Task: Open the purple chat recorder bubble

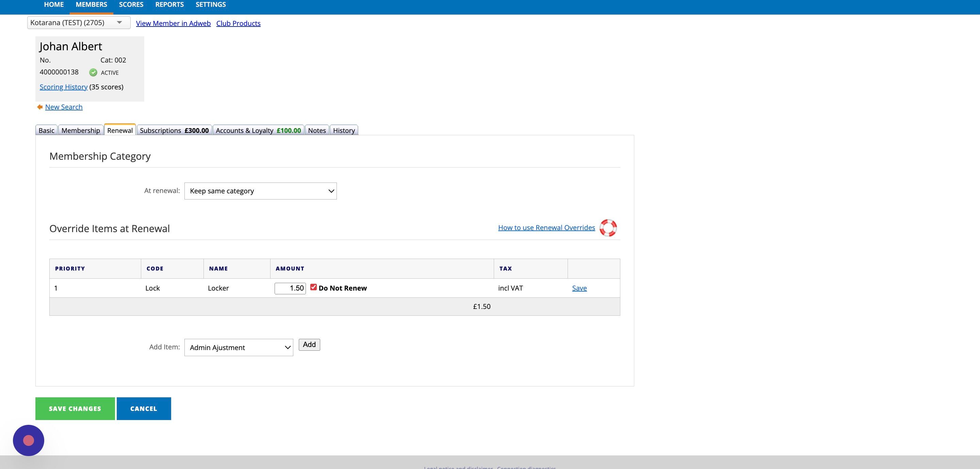Action: pyautogui.click(x=29, y=440)
